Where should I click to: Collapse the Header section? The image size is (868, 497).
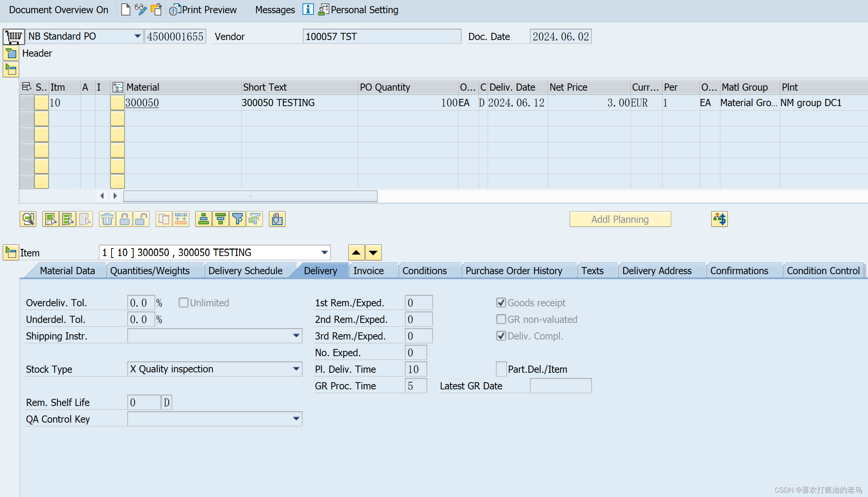pyautogui.click(x=11, y=53)
